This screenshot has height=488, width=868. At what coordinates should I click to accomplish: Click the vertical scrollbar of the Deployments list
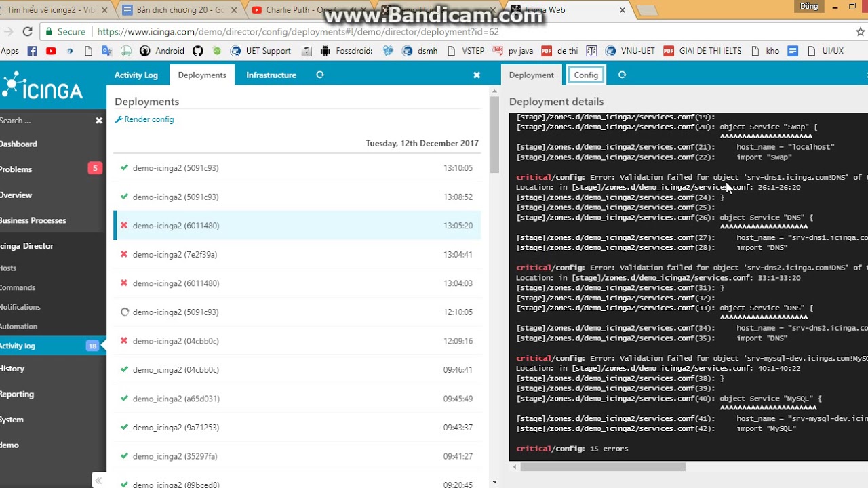494,136
